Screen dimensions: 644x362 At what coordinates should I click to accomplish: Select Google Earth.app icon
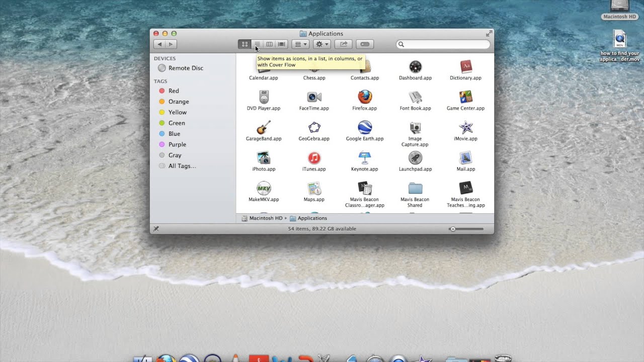(365, 127)
